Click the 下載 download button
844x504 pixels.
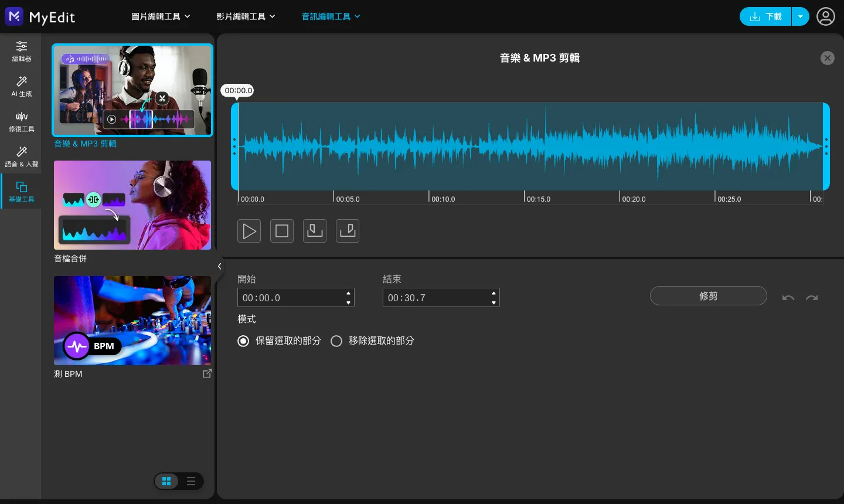[x=765, y=16]
